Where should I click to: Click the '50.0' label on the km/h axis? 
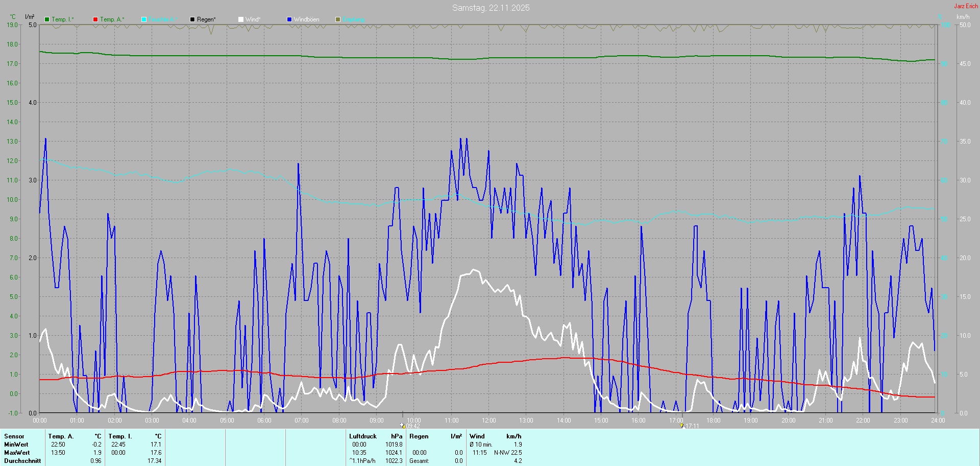pos(965,25)
